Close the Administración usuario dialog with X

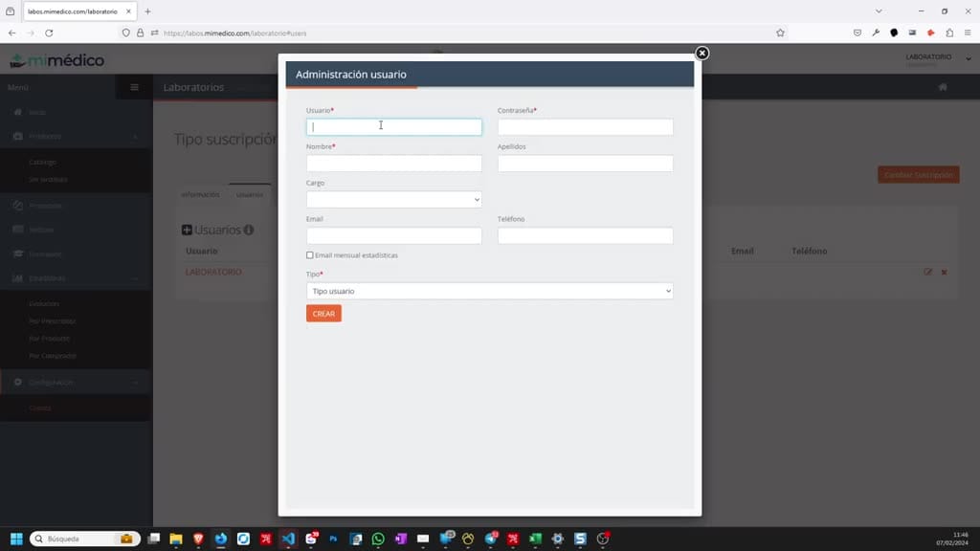point(702,54)
